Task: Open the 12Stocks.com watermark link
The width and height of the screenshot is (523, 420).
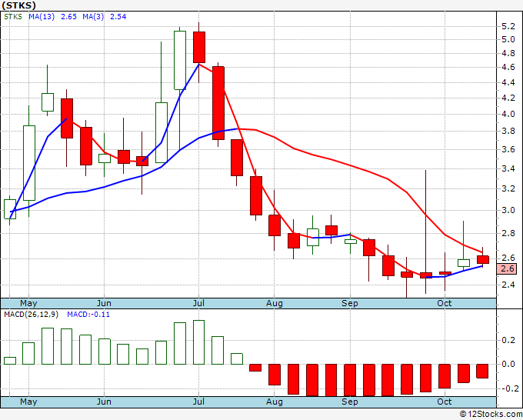Action: (x=490, y=414)
